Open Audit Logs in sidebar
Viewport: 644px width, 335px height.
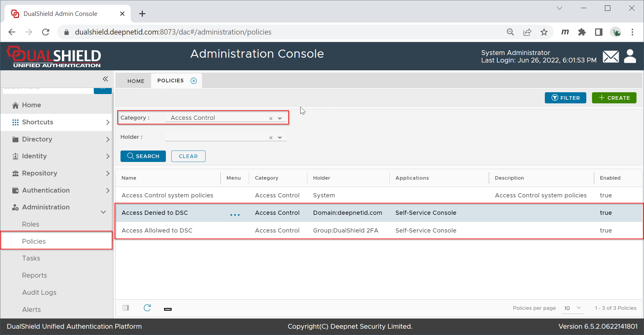pyautogui.click(x=39, y=292)
